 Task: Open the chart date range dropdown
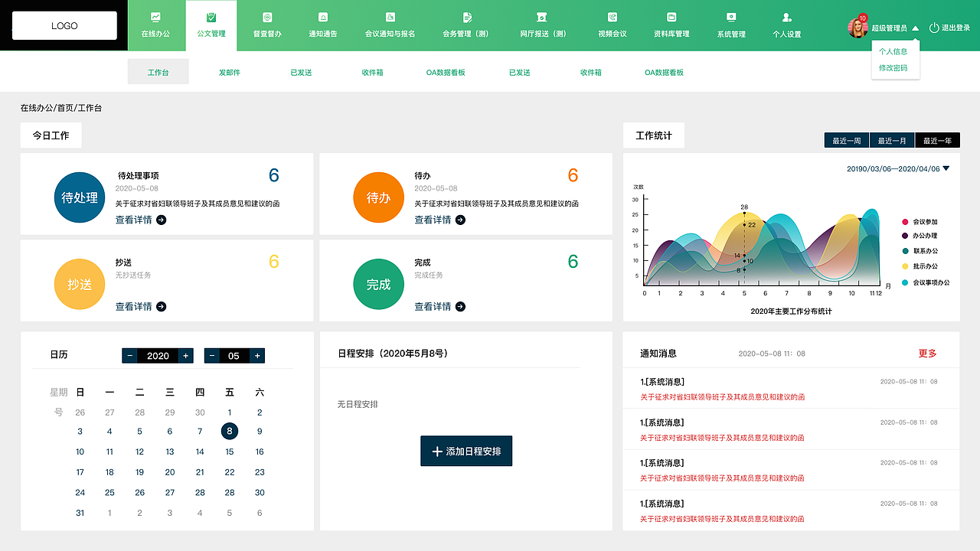point(946,168)
